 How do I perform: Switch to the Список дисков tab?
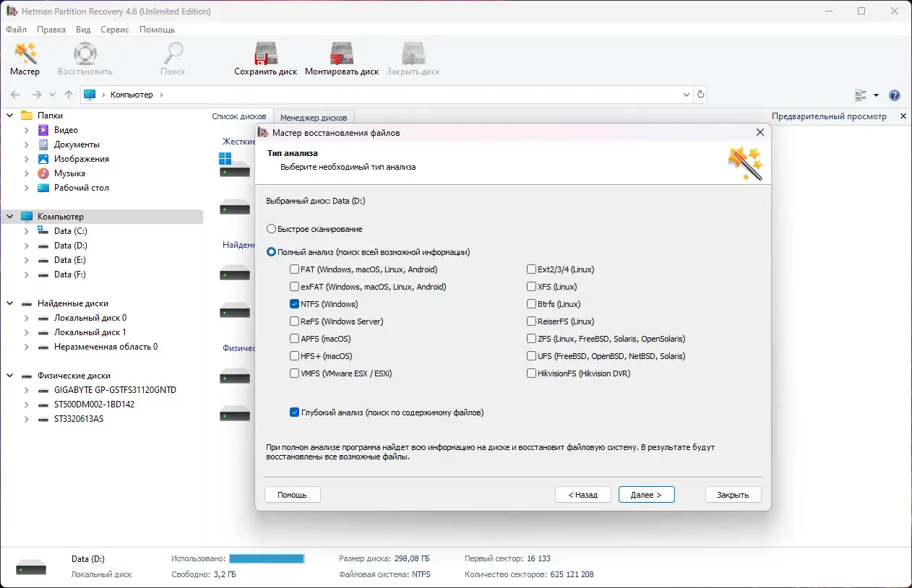(238, 116)
